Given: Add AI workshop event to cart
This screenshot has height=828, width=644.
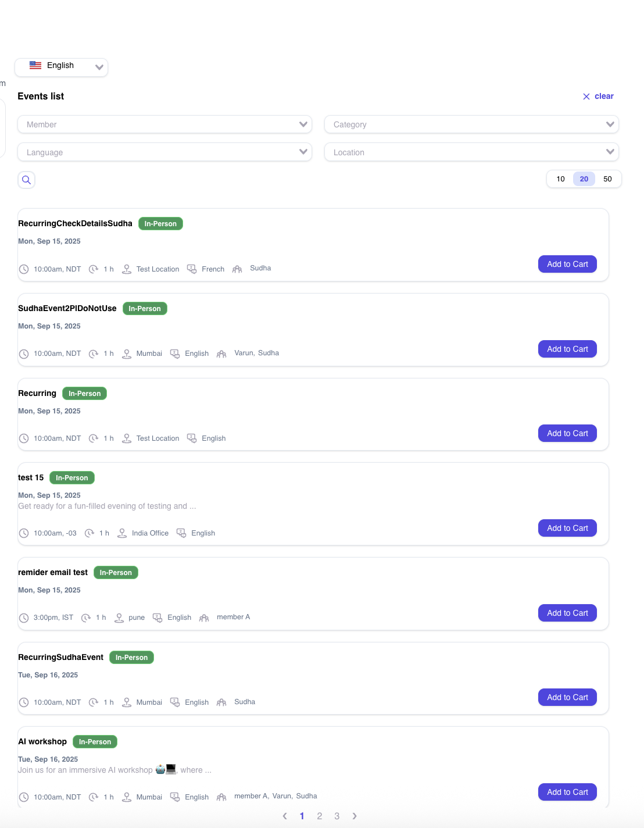Looking at the screenshot, I should [x=567, y=792].
